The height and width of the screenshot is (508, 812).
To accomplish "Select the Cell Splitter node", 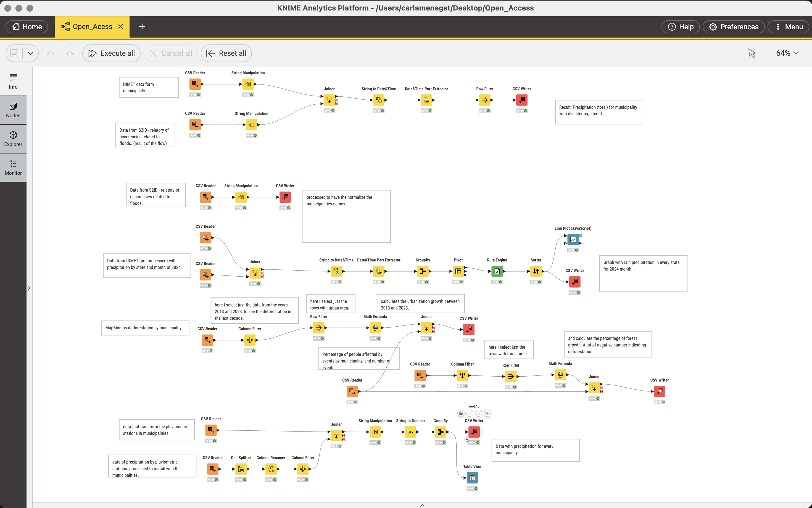I will tap(241, 469).
